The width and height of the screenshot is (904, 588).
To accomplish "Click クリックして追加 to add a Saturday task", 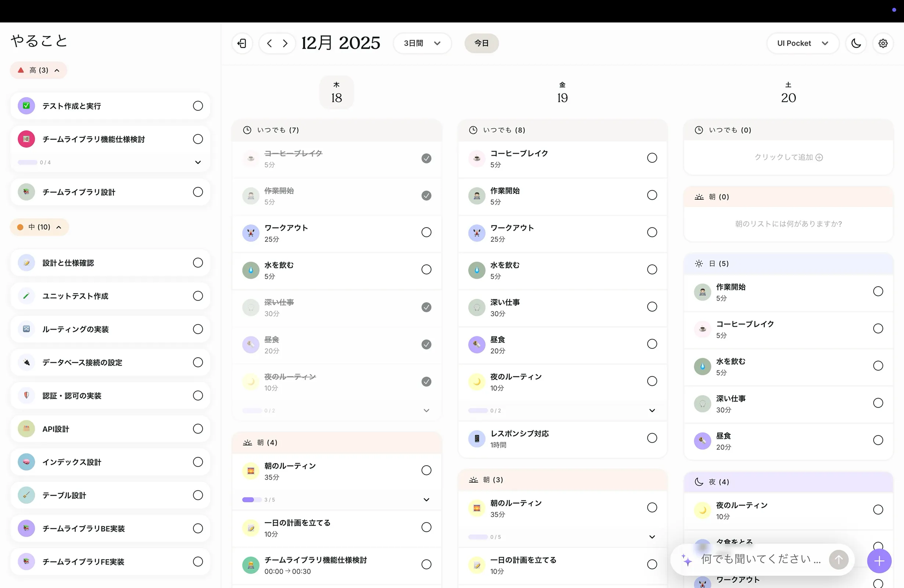I will 788,157.
